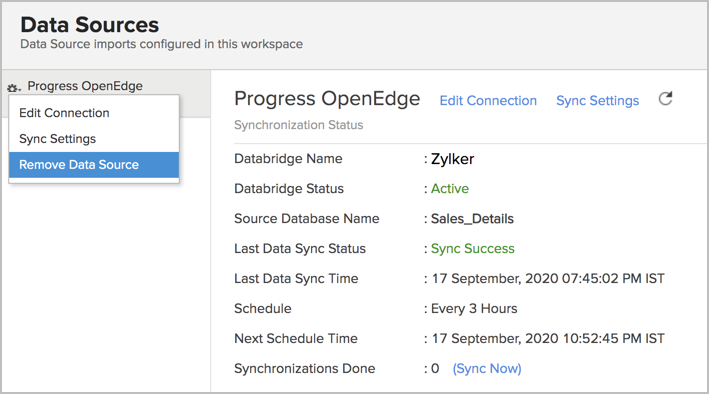This screenshot has height=394, width=709.
Task: Click the Source Database Name label
Action: tap(307, 219)
